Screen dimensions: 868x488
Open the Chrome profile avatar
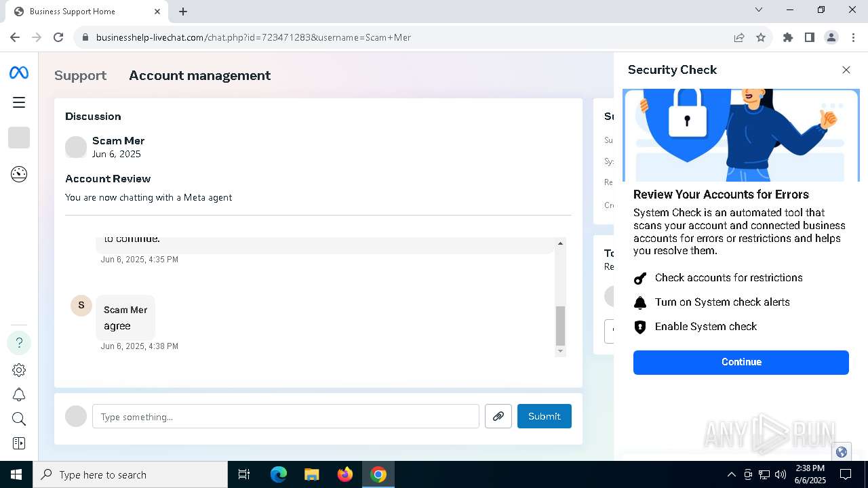pos(831,37)
